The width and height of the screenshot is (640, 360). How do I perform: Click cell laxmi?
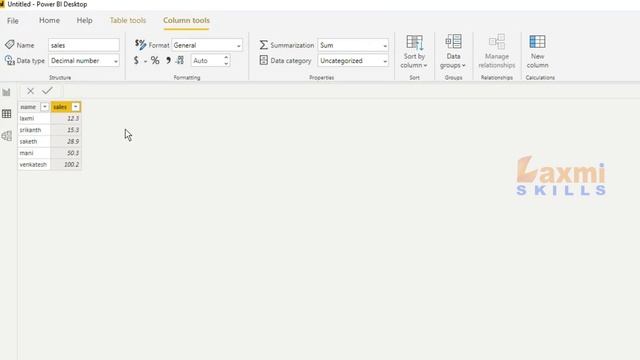coord(34,118)
